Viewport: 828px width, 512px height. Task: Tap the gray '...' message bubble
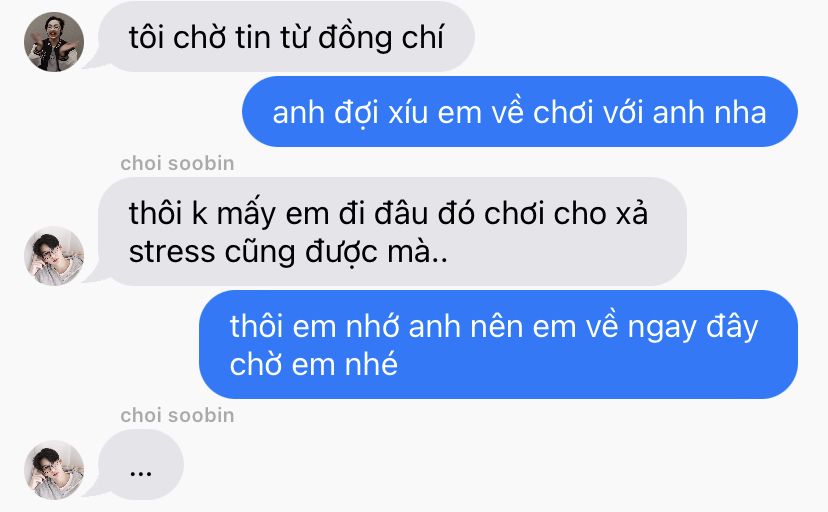pos(141,465)
